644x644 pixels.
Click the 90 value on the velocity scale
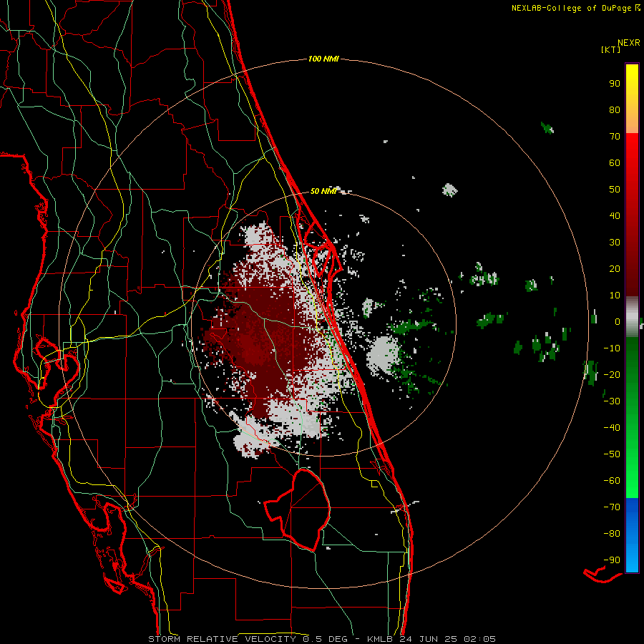615,84
